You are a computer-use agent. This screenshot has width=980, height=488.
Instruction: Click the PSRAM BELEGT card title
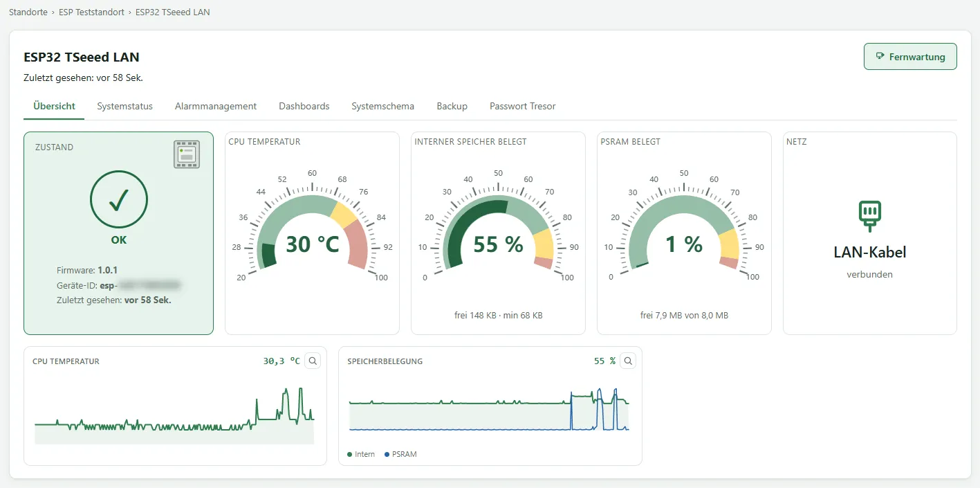click(630, 142)
